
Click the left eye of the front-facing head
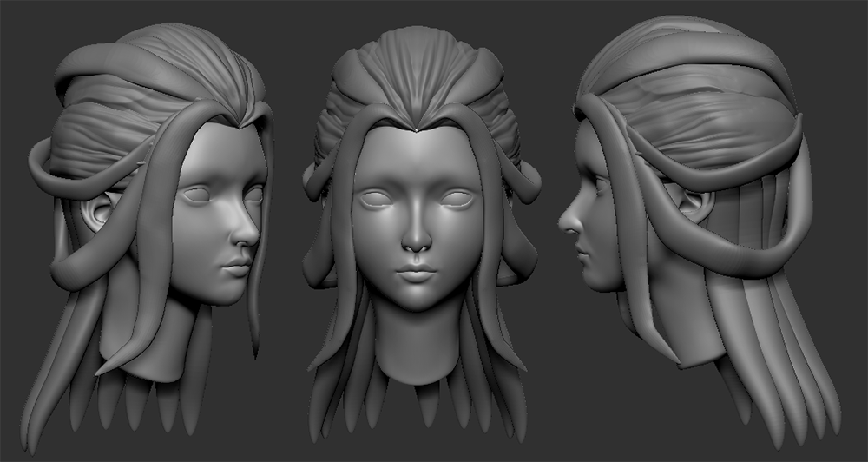coord(378,200)
